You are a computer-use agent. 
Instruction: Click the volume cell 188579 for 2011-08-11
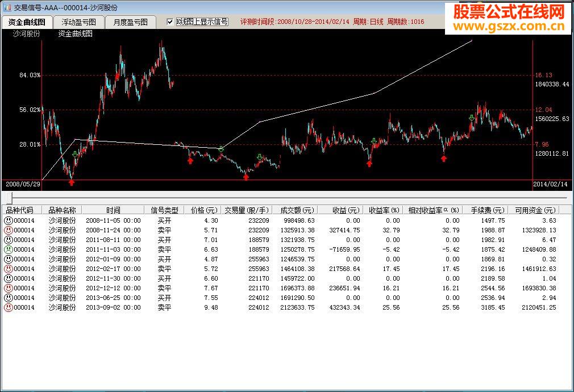pos(259,240)
